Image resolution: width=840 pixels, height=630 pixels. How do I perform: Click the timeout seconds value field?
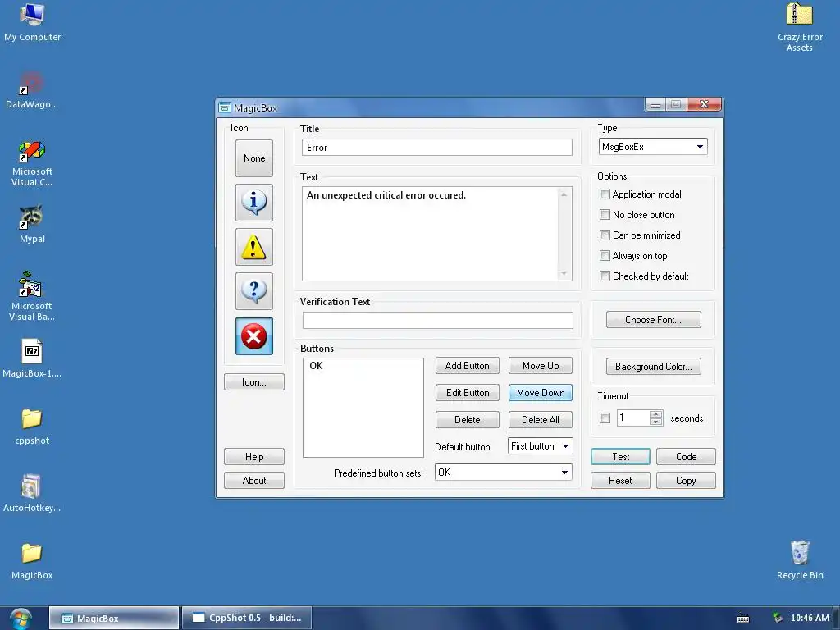coord(632,418)
